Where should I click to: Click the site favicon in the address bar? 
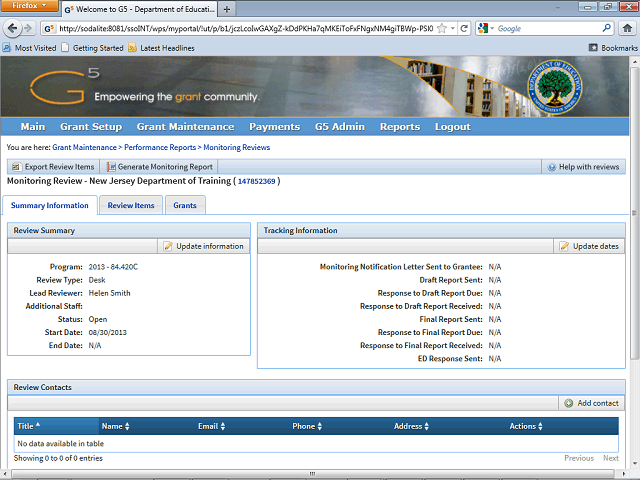pos(49,29)
